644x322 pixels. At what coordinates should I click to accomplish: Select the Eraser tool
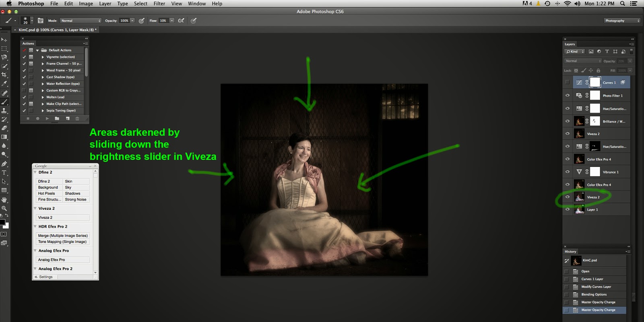pyautogui.click(x=4, y=128)
